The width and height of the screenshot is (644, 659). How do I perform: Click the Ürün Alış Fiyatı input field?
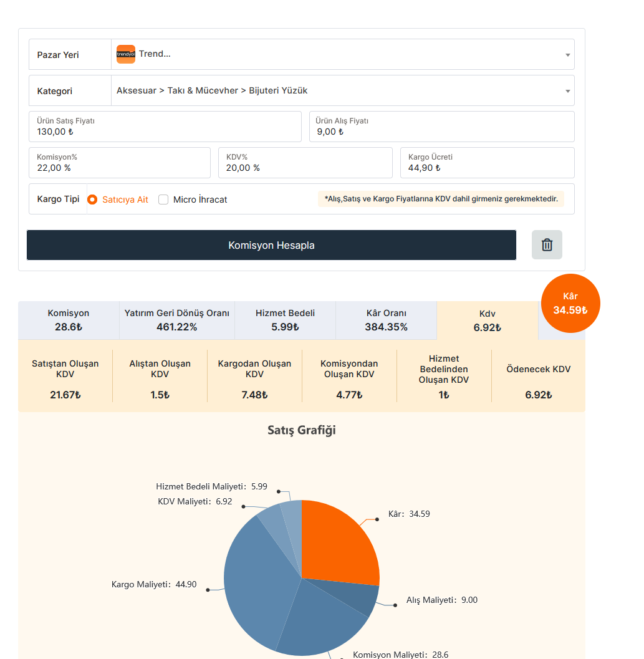[x=442, y=127]
